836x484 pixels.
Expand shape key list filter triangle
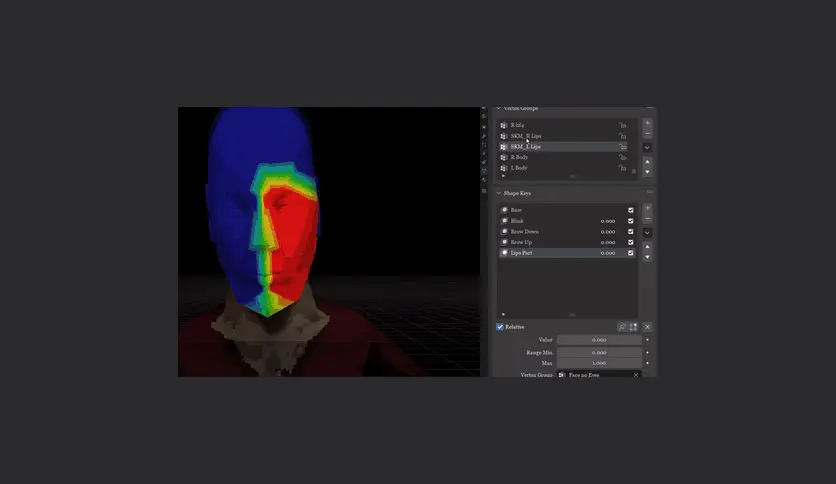(x=503, y=314)
